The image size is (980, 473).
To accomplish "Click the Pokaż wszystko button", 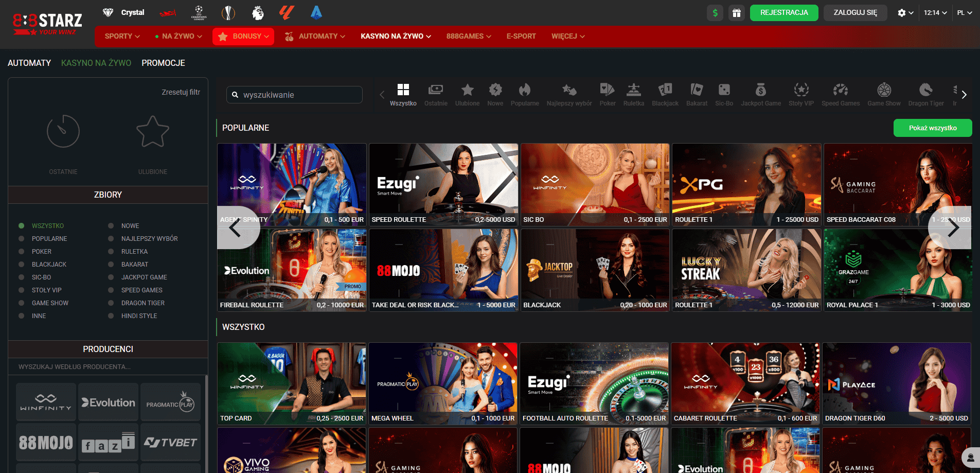I will (932, 128).
